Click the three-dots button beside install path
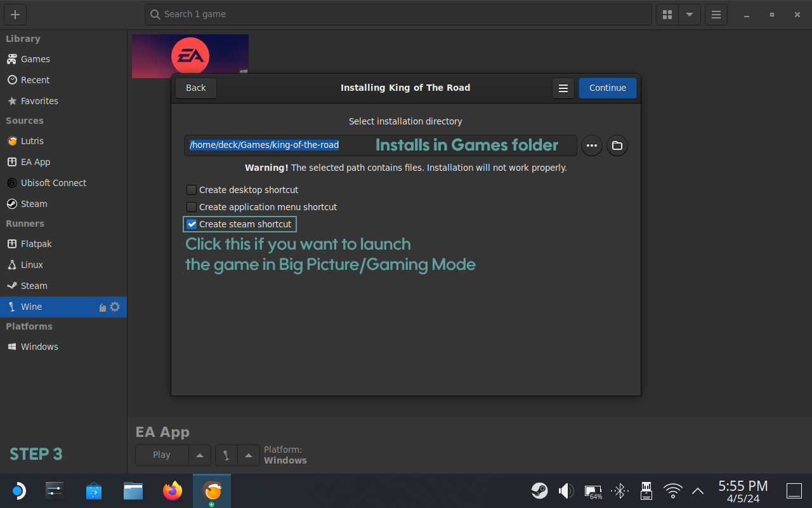 coord(591,145)
